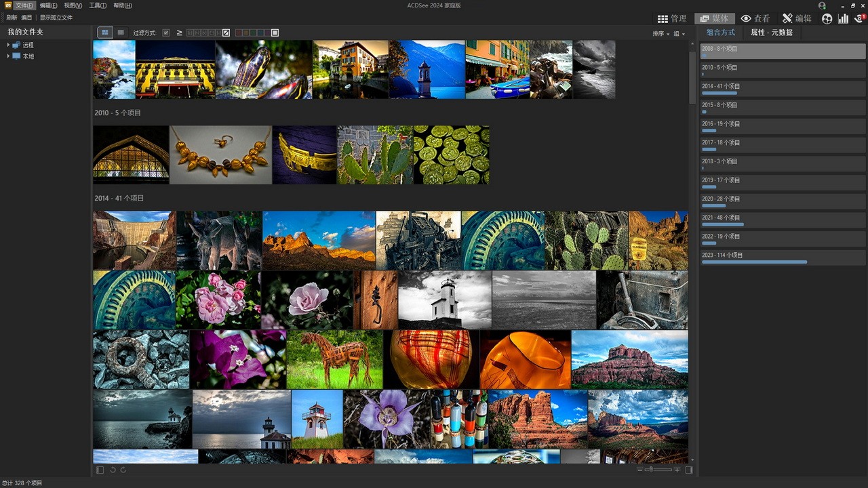Viewport: 868px width, 488px height.
Task: Toggle the unrated filter box
Action: pyautogui.click(x=226, y=33)
